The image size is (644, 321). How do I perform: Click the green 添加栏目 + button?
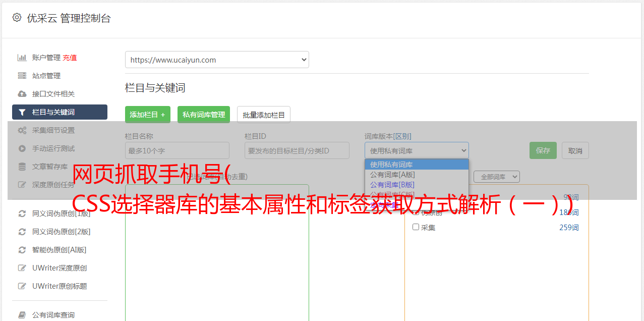click(x=148, y=115)
